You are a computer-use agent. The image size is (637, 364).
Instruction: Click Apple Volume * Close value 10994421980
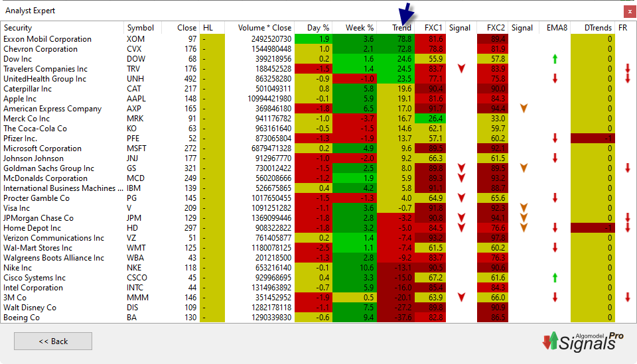pos(269,99)
